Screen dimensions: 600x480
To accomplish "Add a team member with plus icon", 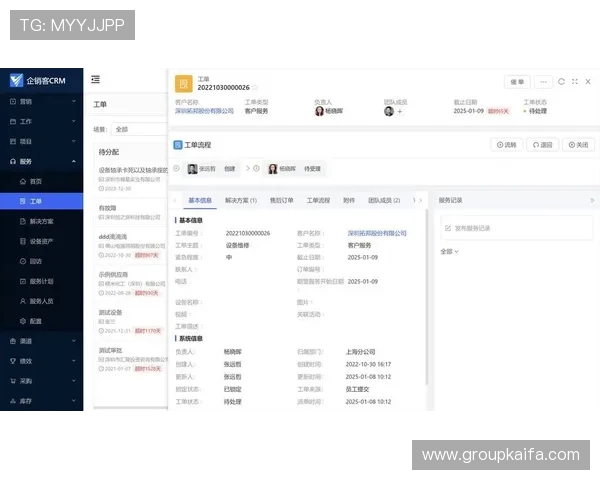I will (400, 111).
